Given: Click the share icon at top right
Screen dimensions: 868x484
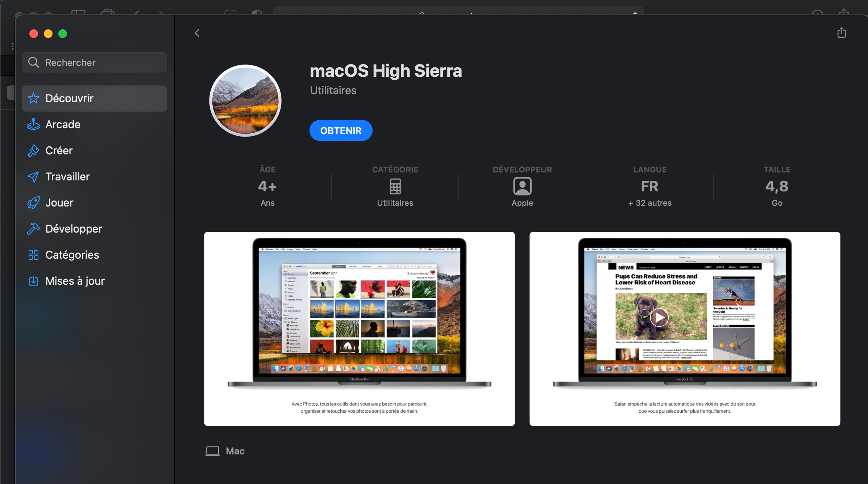Looking at the screenshot, I should (842, 33).
